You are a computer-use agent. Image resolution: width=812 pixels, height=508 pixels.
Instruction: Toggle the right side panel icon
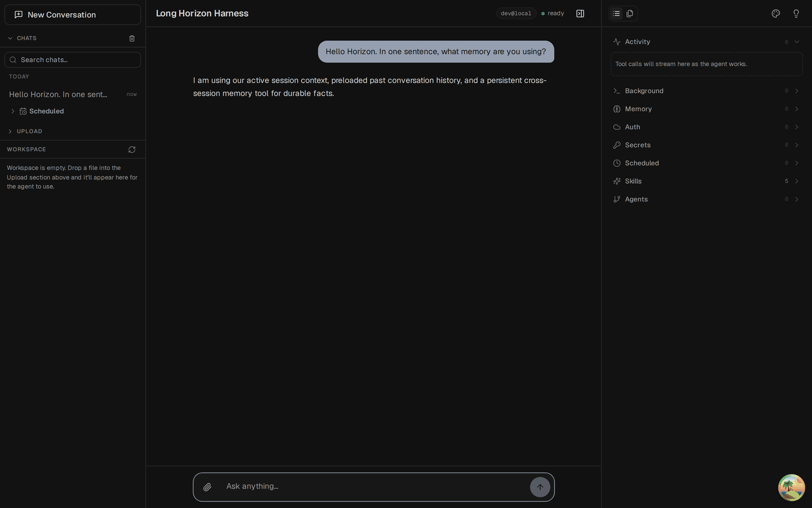[x=580, y=14]
